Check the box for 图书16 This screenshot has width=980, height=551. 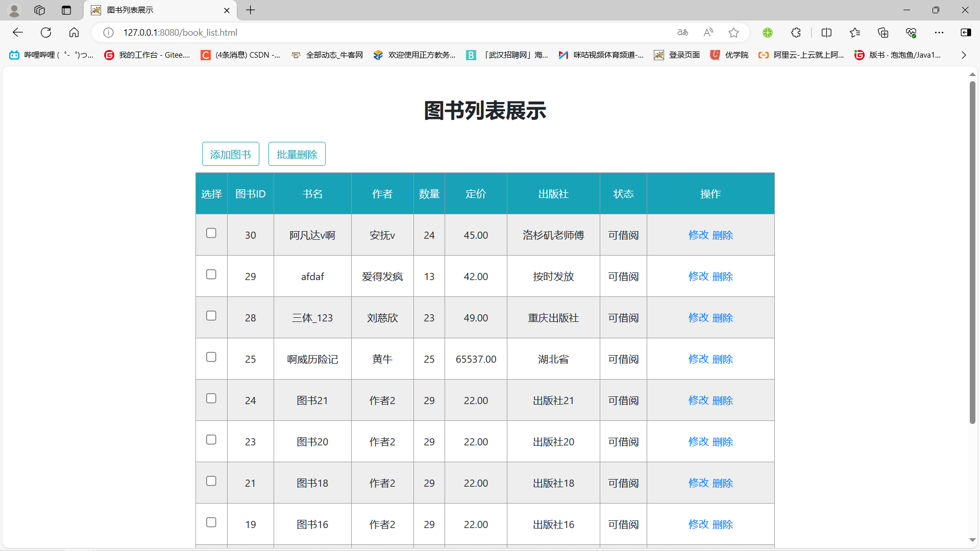point(211,522)
